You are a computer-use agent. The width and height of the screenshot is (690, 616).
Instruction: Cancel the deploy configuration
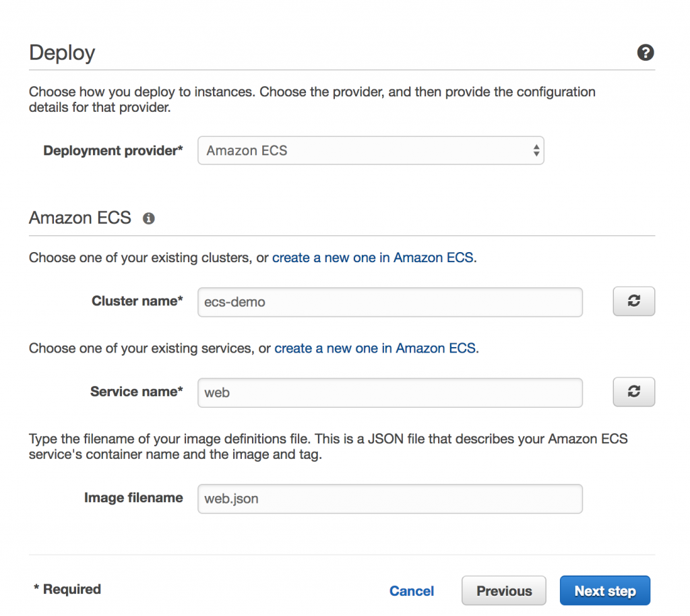pyautogui.click(x=411, y=591)
